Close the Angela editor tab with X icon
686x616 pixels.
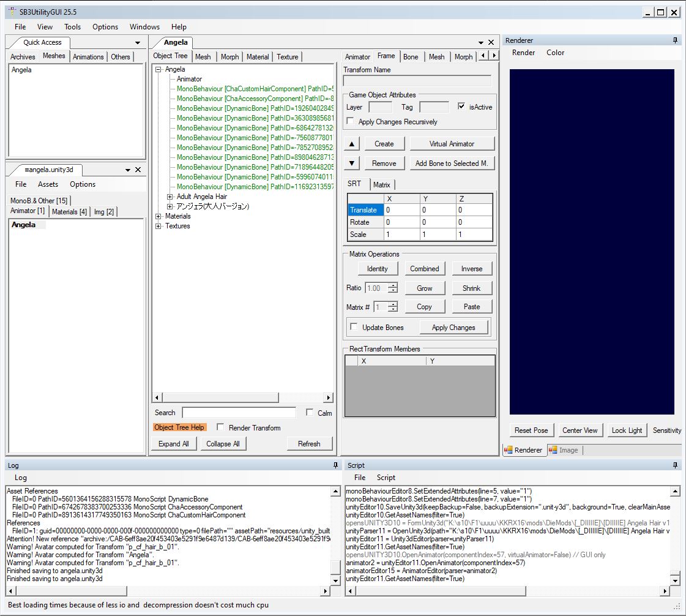click(x=491, y=42)
